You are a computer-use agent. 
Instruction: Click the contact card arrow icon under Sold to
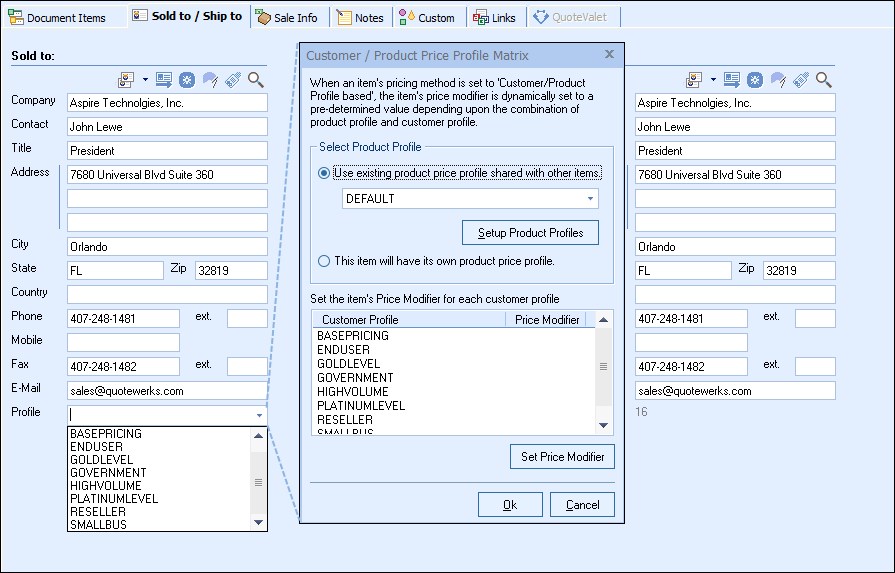click(163, 80)
